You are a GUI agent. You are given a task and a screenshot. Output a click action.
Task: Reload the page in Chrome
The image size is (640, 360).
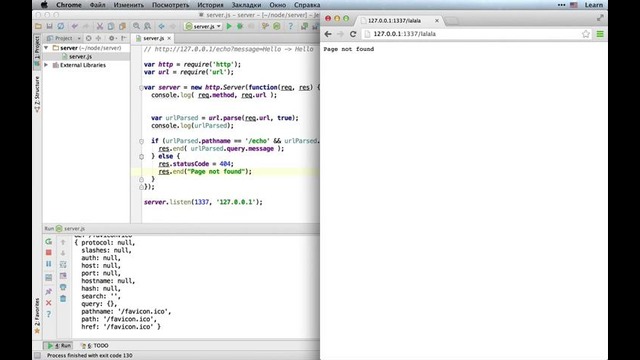point(353,34)
